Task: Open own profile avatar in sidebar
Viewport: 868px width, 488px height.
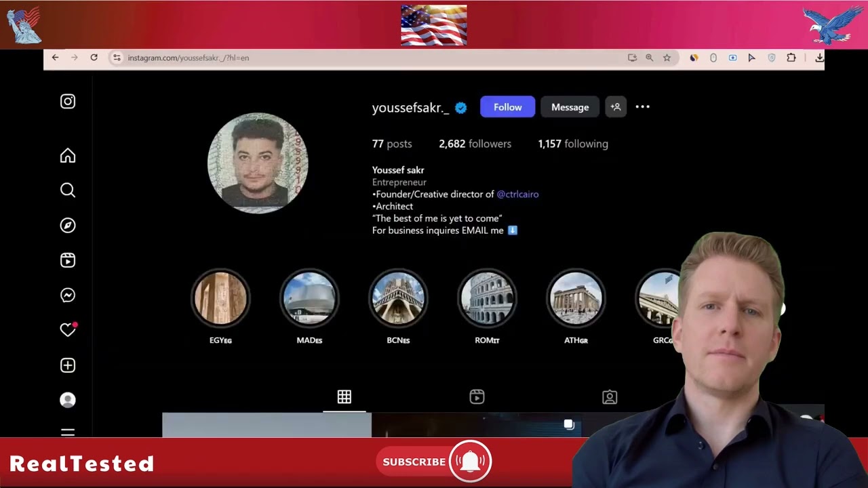Action: click(x=68, y=400)
